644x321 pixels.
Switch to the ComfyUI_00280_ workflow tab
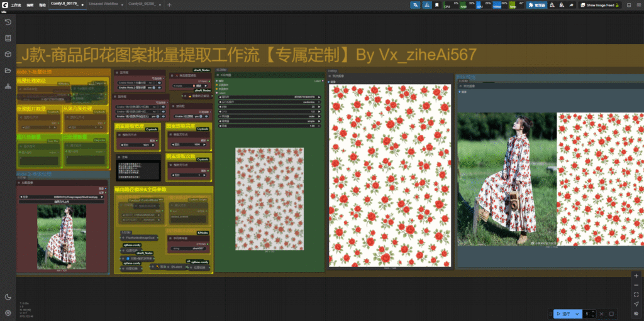[144, 4]
